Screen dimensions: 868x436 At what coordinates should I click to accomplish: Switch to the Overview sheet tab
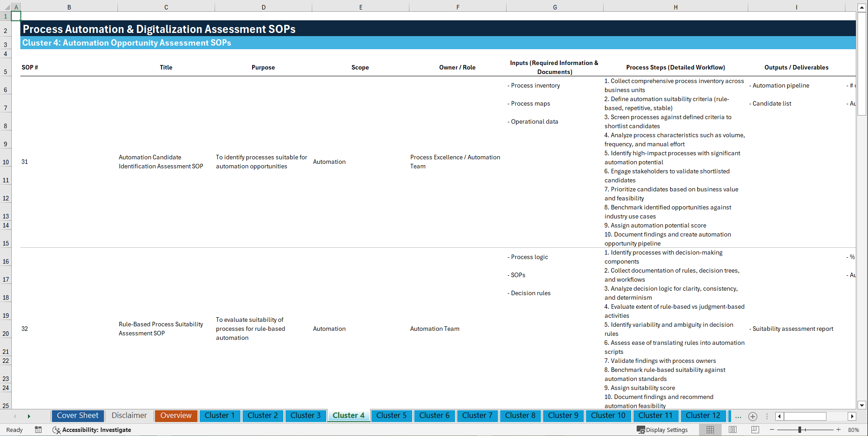[x=176, y=415]
